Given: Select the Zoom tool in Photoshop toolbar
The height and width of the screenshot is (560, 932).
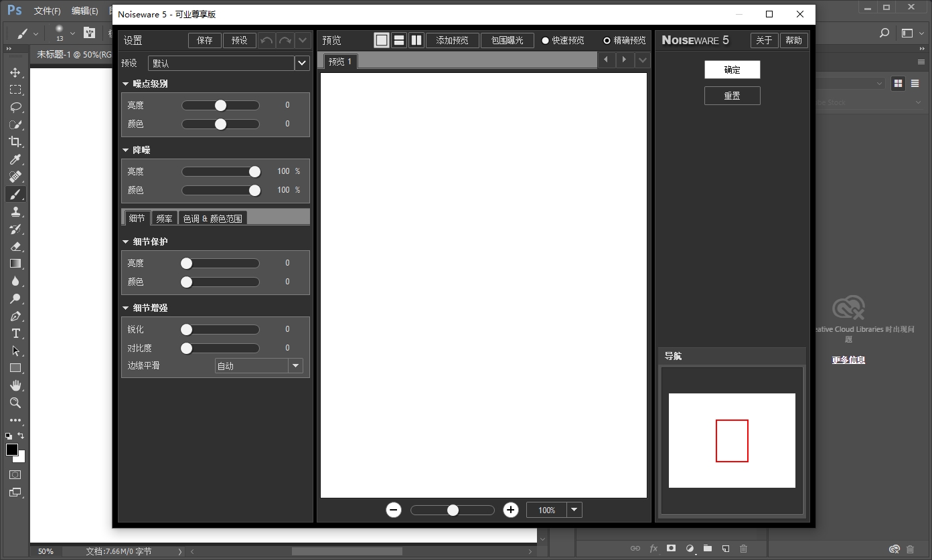Looking at the screenshot, I should (15, 403).
